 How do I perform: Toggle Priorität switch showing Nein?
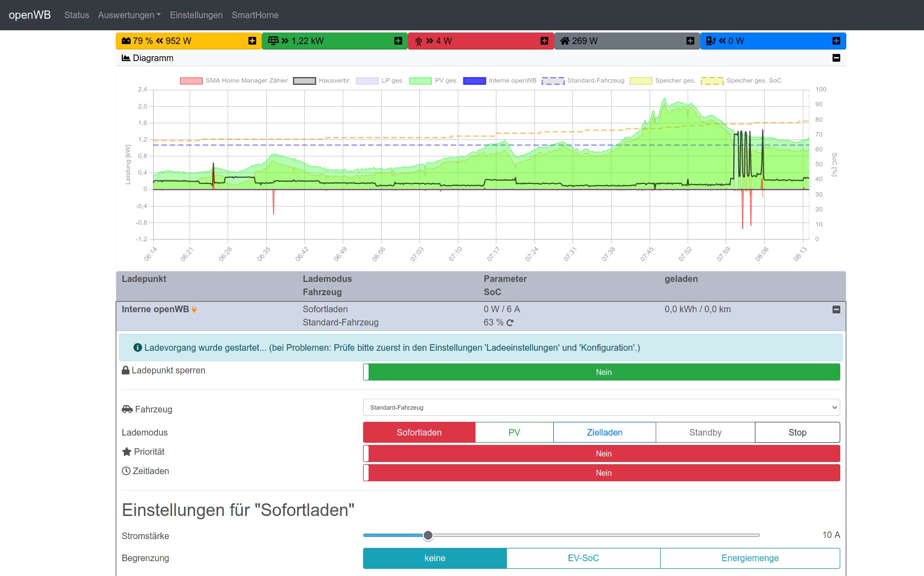(602, 454)
